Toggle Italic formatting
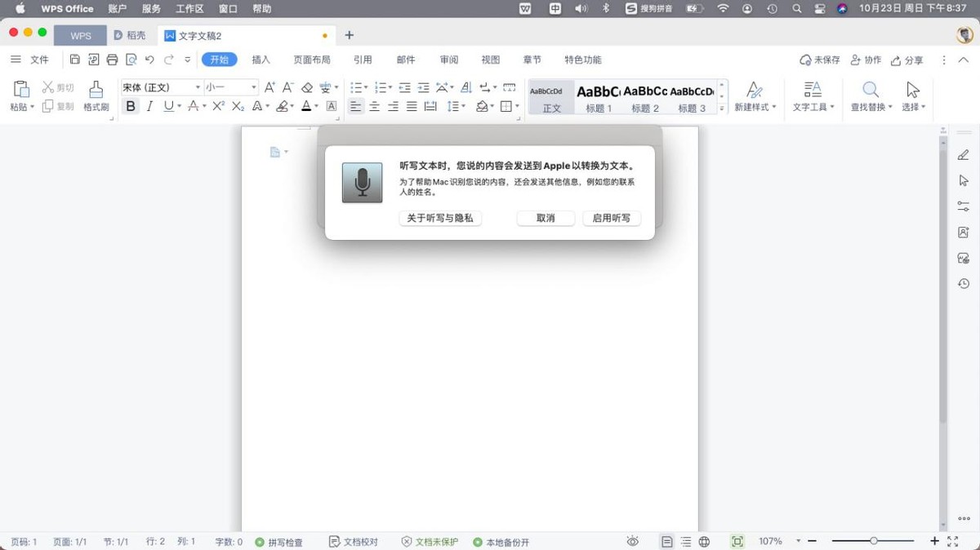Image resolution: width=980 pixels, height=550 pixels. pos(149,106)
